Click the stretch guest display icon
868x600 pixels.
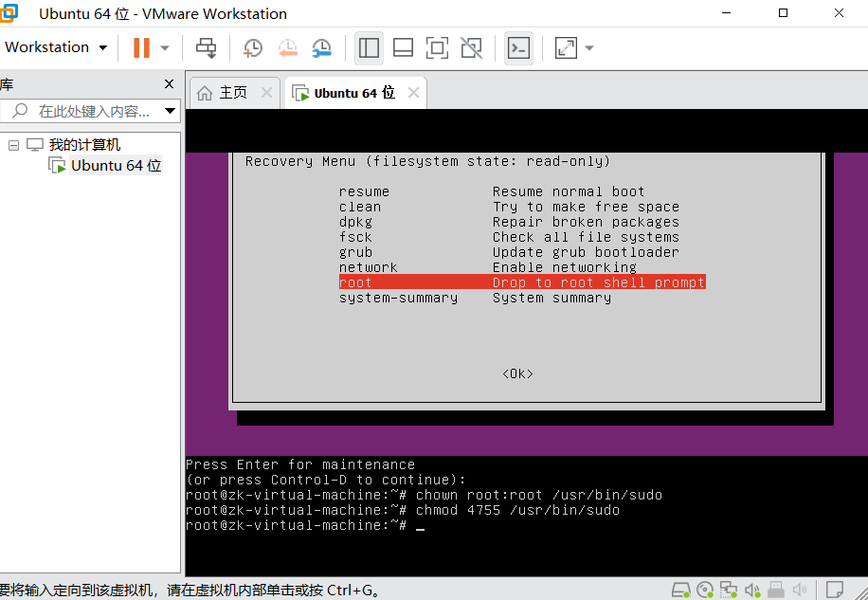(567, 47)
